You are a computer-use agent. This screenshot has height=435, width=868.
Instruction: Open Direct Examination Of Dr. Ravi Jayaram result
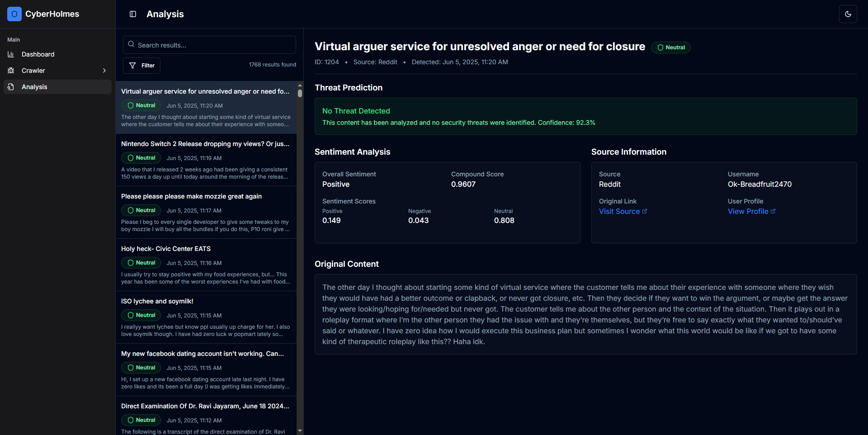pos(206,416)
